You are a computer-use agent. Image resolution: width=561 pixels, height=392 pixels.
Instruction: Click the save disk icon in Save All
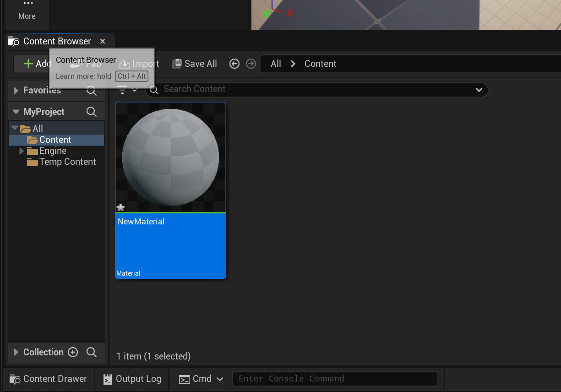[x=177, y=64]
